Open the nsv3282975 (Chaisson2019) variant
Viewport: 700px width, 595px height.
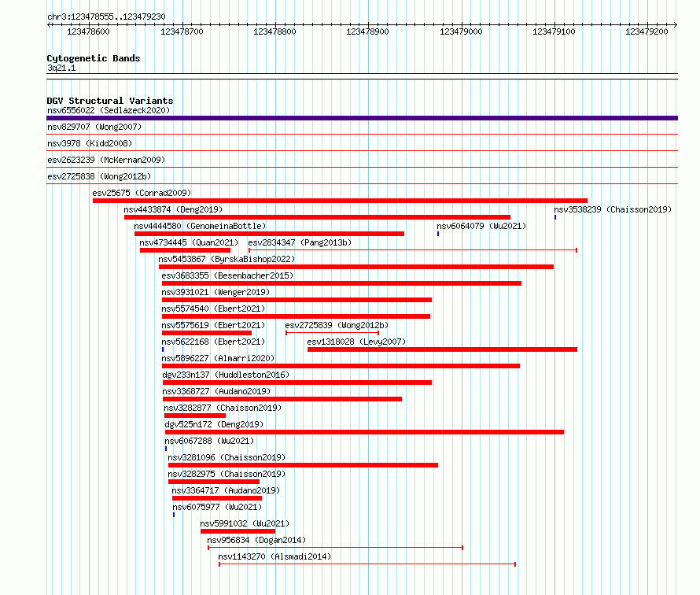coord(227,474)
